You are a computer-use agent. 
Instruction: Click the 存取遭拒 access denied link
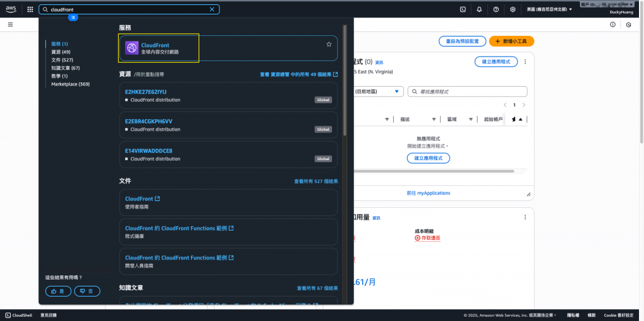coord(428,238)
